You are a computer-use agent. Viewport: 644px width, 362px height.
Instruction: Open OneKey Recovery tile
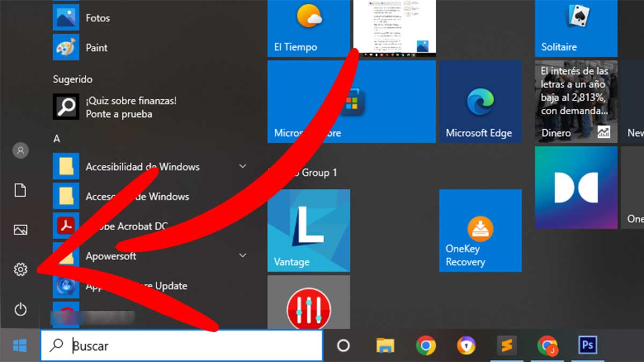click(x=480, y=230)
